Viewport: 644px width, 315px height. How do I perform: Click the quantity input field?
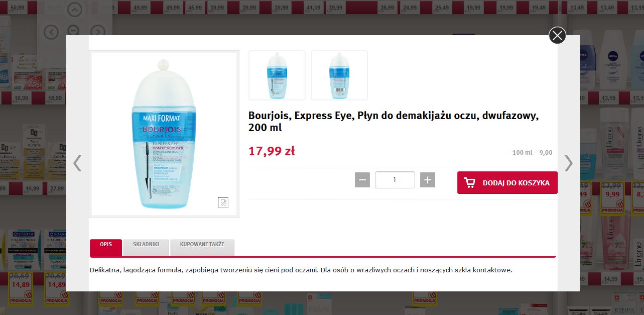point(395,180)
